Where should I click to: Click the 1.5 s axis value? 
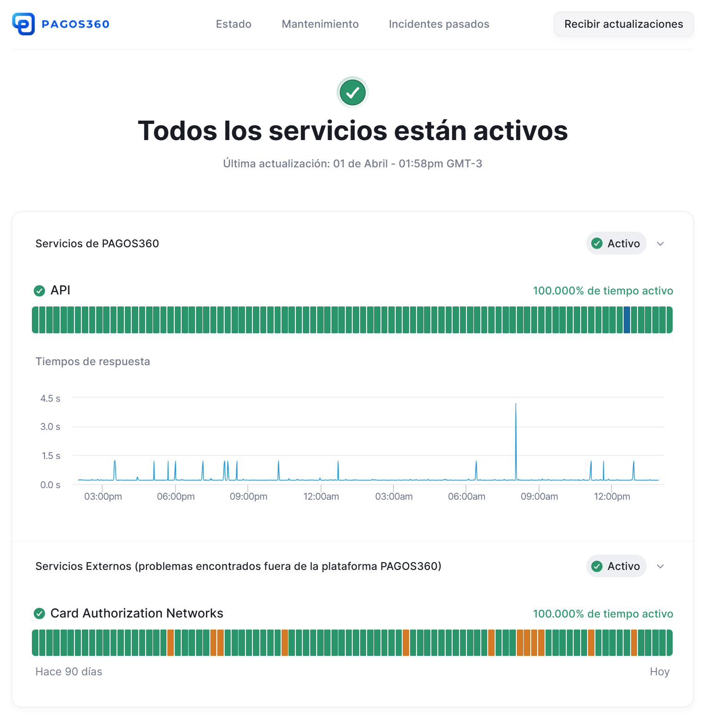pyautogui.click(x=51, y=456)
